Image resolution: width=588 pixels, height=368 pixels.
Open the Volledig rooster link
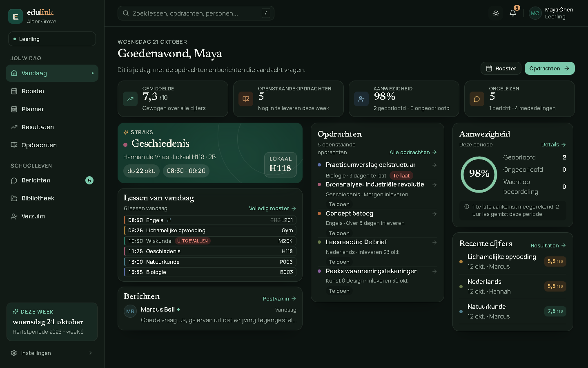pos(272,209)
